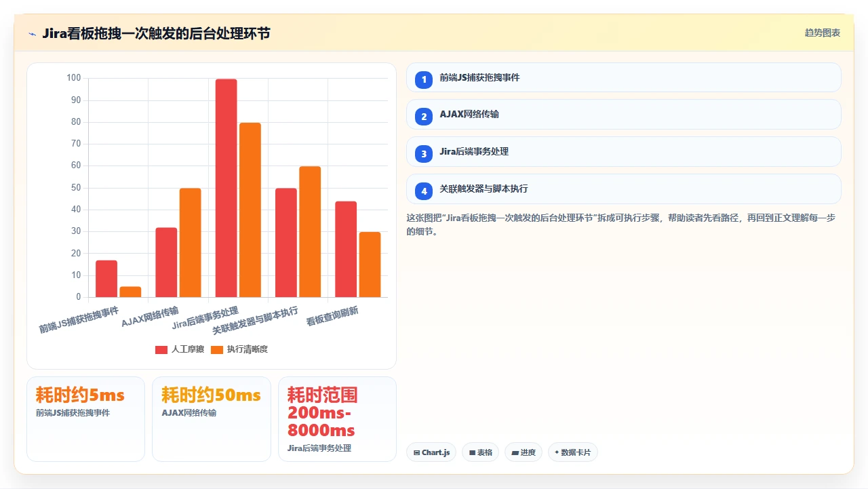Select the 耗时约50ms stat card
Screen dimensions: 868x489
coord(212,419)
